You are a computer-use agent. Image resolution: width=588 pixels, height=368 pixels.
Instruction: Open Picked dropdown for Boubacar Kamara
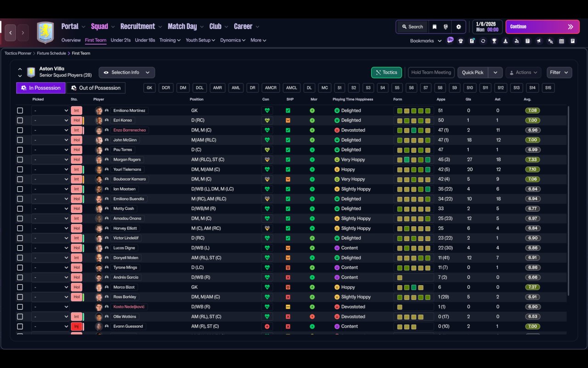click(50, 179)
